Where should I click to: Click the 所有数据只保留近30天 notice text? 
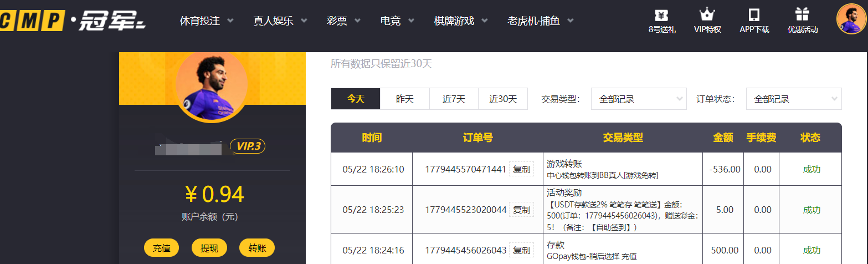(x=381, y=64)
